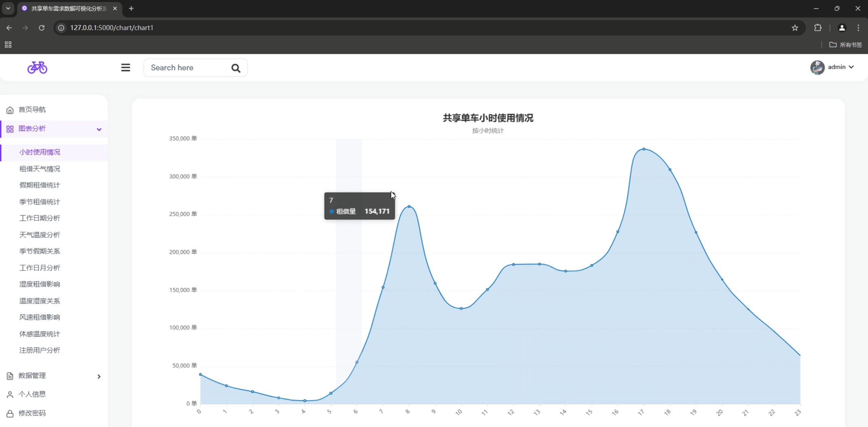The height and width of the screenshot is (427, 868).
Task: Go to 风速租借影响 page
Action: point(40,317)
